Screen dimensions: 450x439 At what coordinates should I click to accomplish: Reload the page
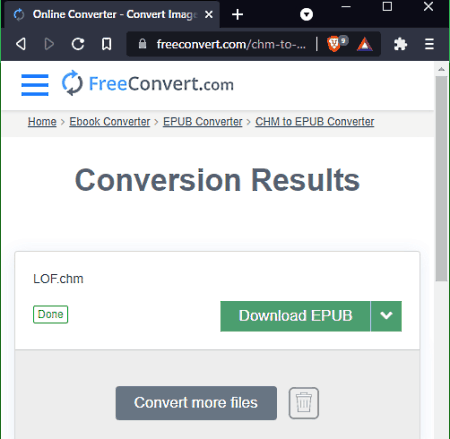tap(78, 44)
